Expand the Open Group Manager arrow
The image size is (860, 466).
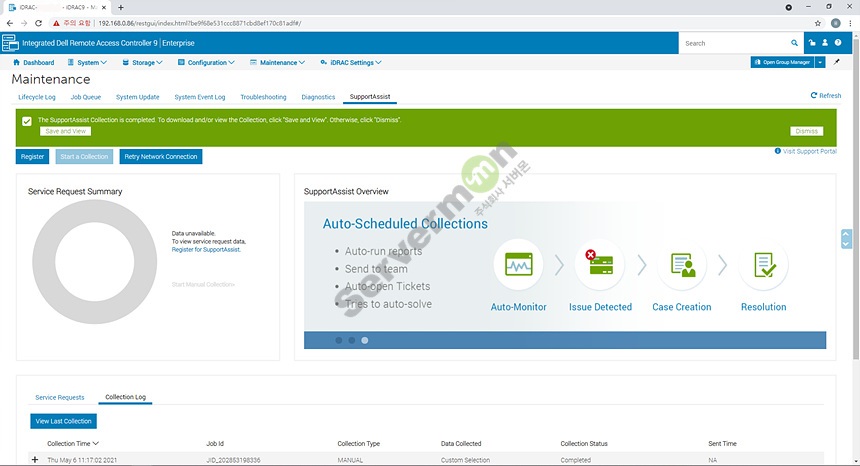tap(820, 62)
